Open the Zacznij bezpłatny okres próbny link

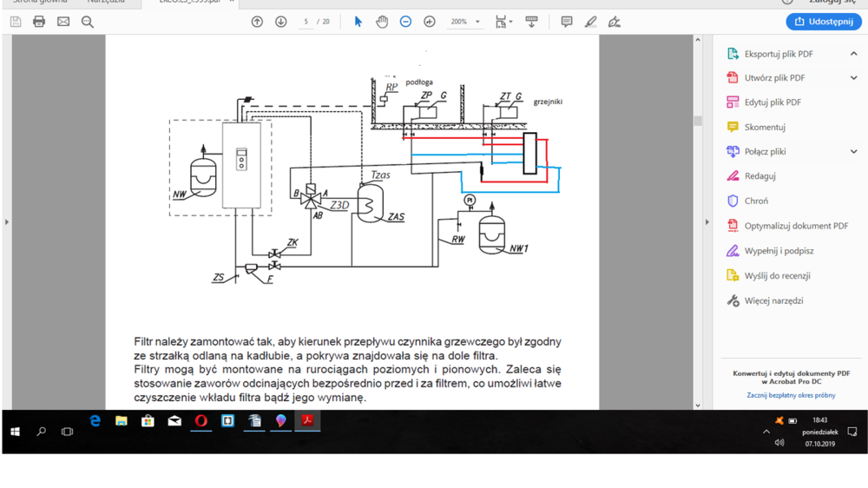pos(791,395)
